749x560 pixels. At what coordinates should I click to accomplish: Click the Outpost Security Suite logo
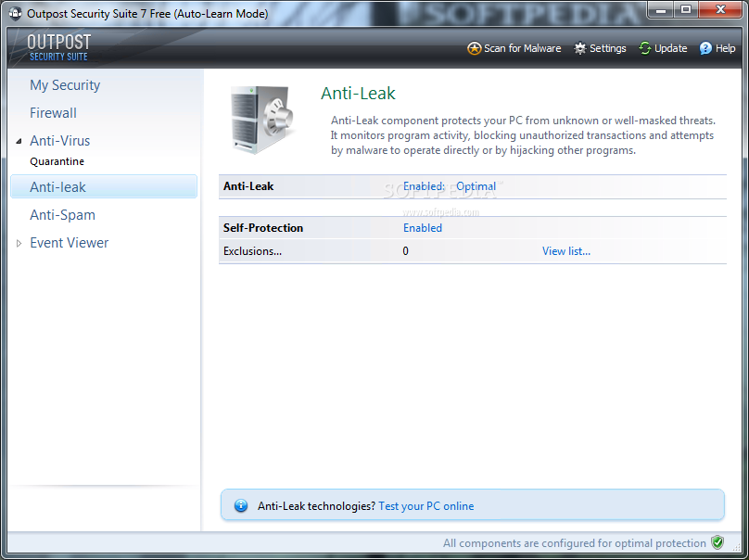58,48
